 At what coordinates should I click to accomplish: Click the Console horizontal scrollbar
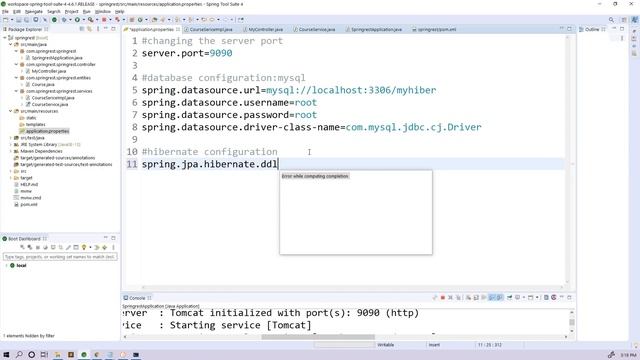click(x=318, y=337)
